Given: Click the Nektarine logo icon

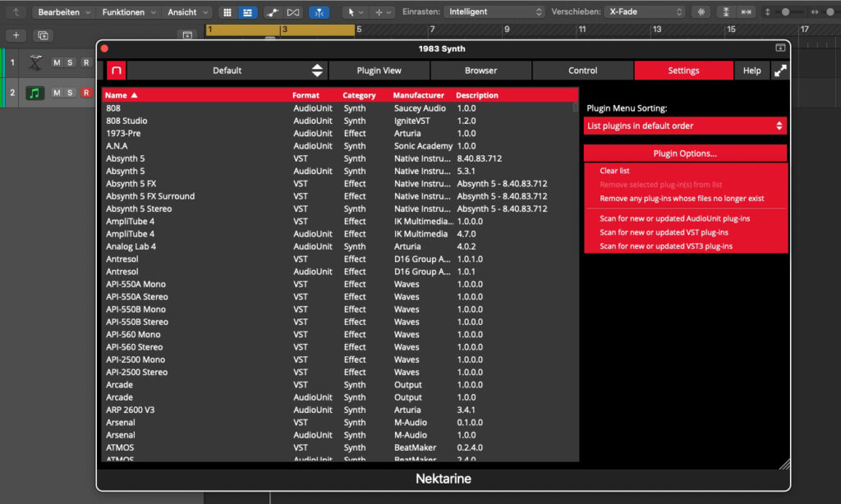Looking at the screenshot, I should pos(116,71).
